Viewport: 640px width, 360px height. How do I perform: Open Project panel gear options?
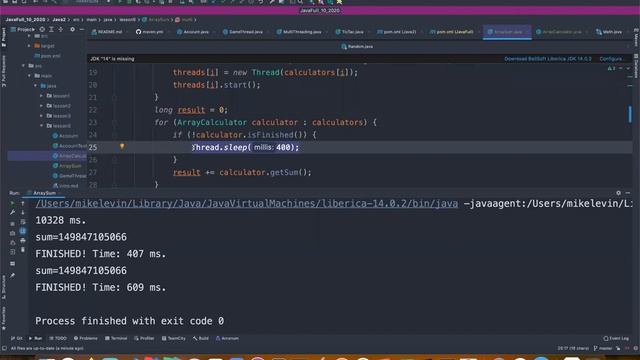tap(72, 29)
